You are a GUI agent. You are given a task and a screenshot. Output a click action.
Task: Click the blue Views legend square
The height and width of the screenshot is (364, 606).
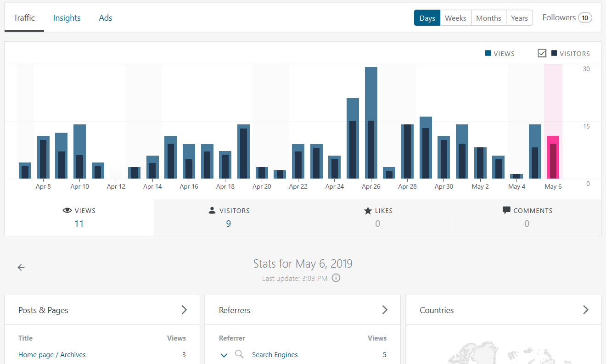click(488, 53)
